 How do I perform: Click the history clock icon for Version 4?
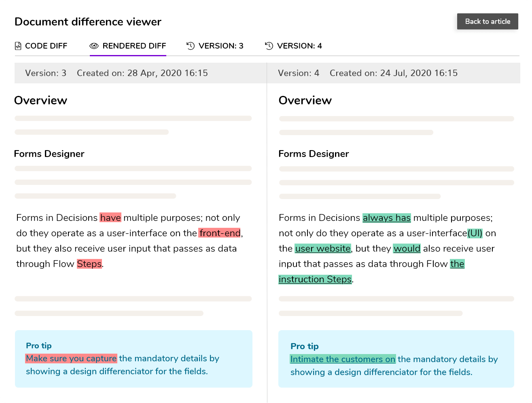269,46
